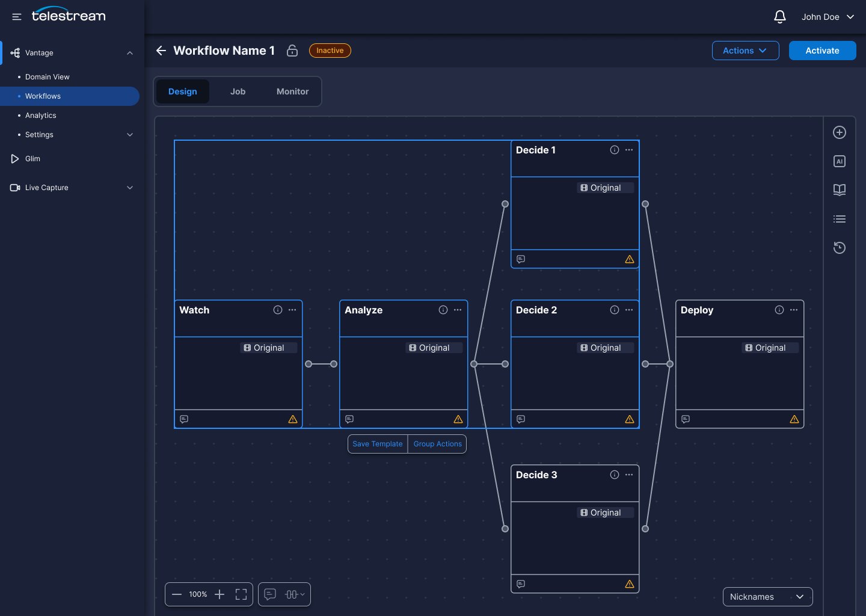Expand the Live Capture section

(130, 188)
